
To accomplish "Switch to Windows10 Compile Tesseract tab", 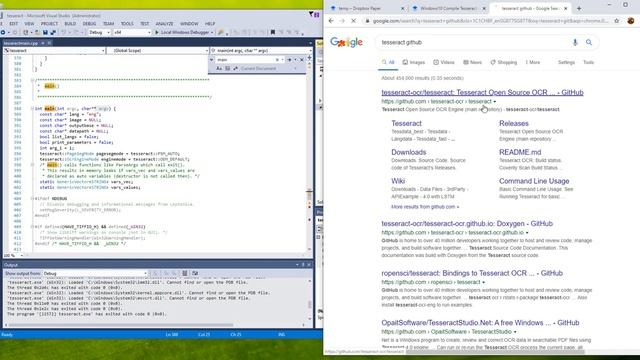I will (448, 8).
